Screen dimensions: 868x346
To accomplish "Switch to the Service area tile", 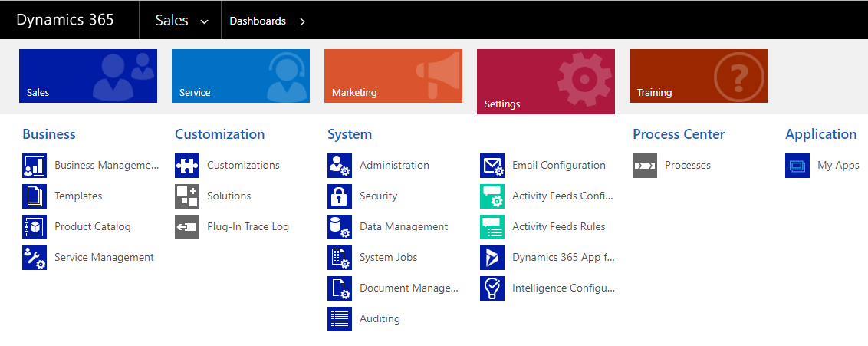I will pos(241,76).
